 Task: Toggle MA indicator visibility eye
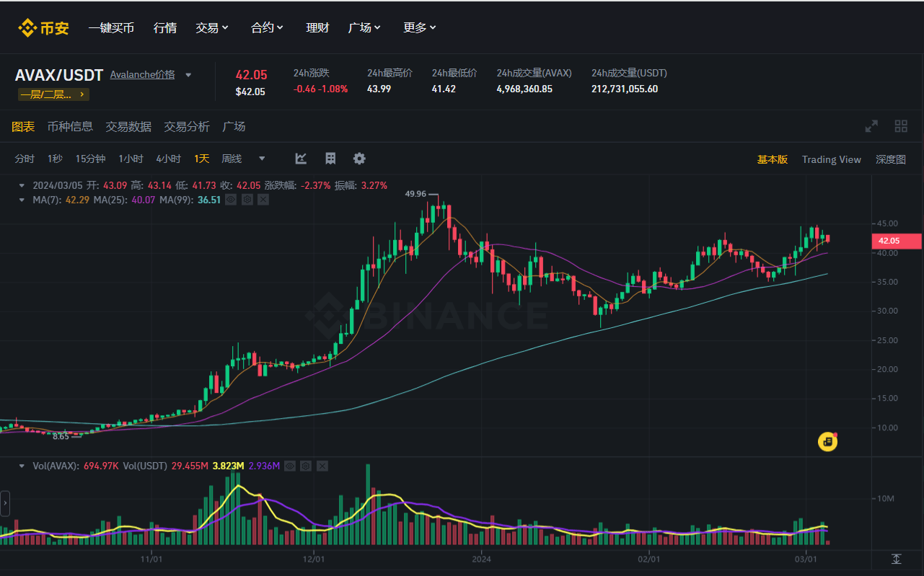(231, 199)
